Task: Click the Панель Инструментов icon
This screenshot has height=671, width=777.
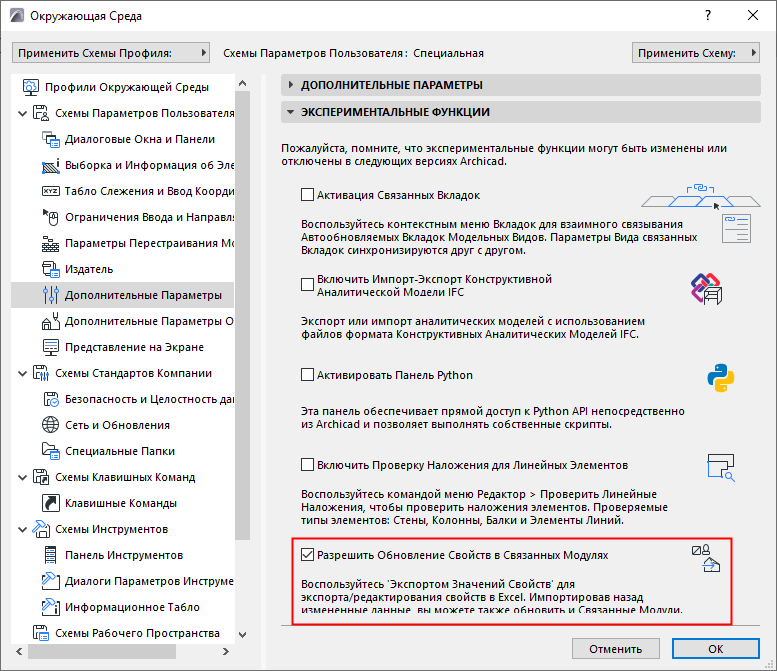Action: (x=51, y=555)
